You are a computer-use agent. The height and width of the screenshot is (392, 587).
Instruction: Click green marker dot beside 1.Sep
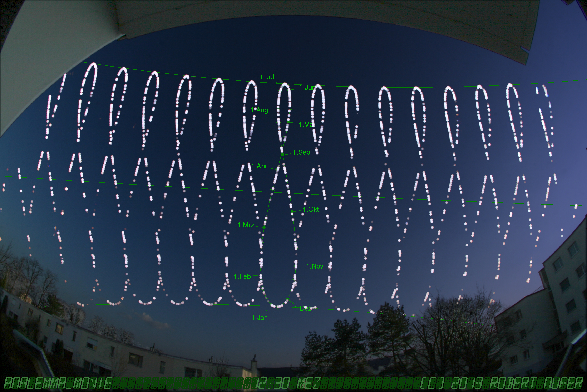tap(283, 155)
